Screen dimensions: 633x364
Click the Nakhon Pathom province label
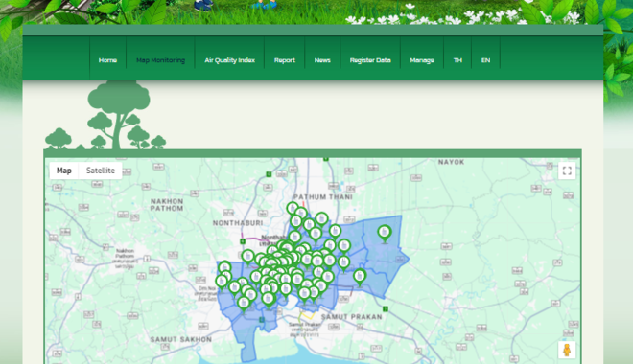tap(167, 205)
